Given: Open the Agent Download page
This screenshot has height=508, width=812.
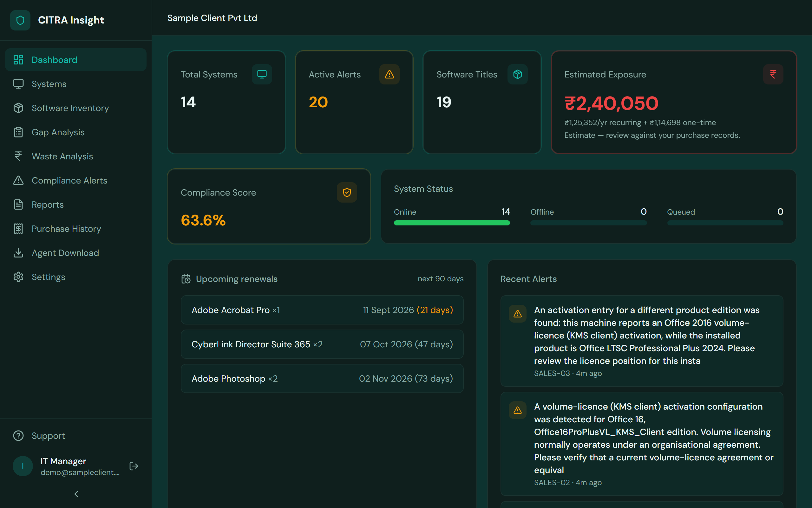Looking at the screenshot, I should click(76, 253).
